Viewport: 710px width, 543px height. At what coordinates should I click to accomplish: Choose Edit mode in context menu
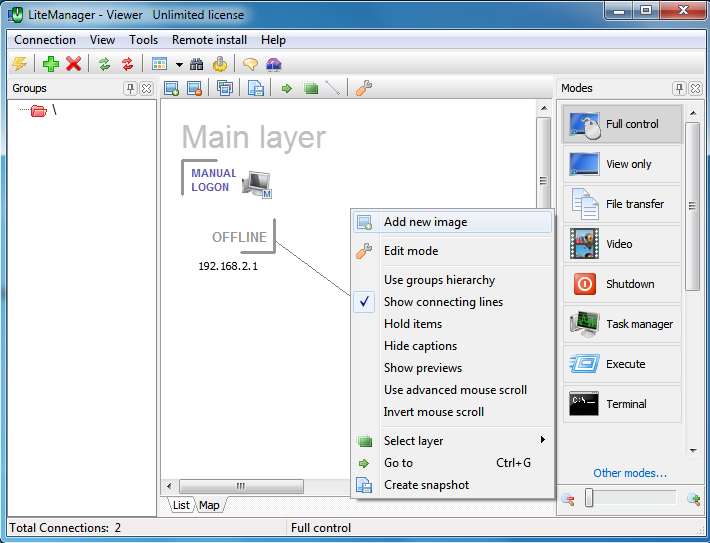tap(452, 251)
